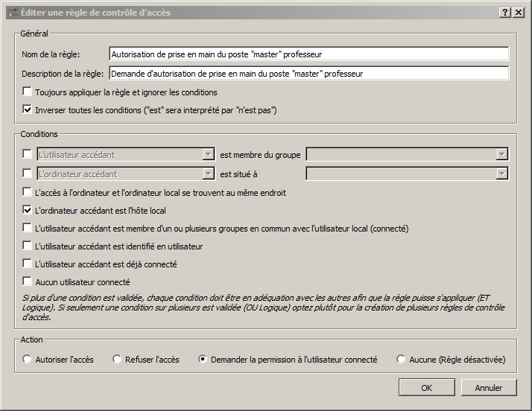Check the 'groupes en commun' condition

(x=27, y=228)
